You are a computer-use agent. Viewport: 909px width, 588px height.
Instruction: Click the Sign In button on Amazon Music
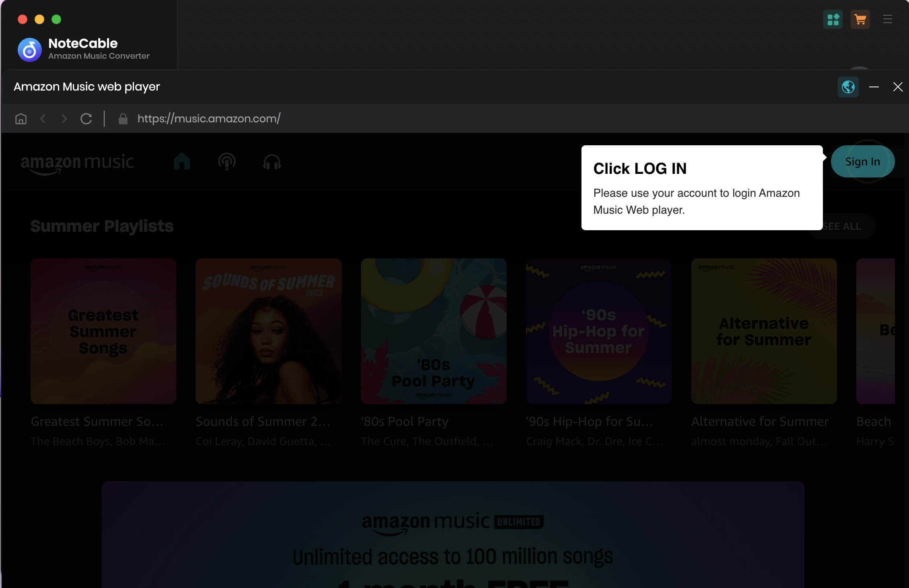coord(863,161)
